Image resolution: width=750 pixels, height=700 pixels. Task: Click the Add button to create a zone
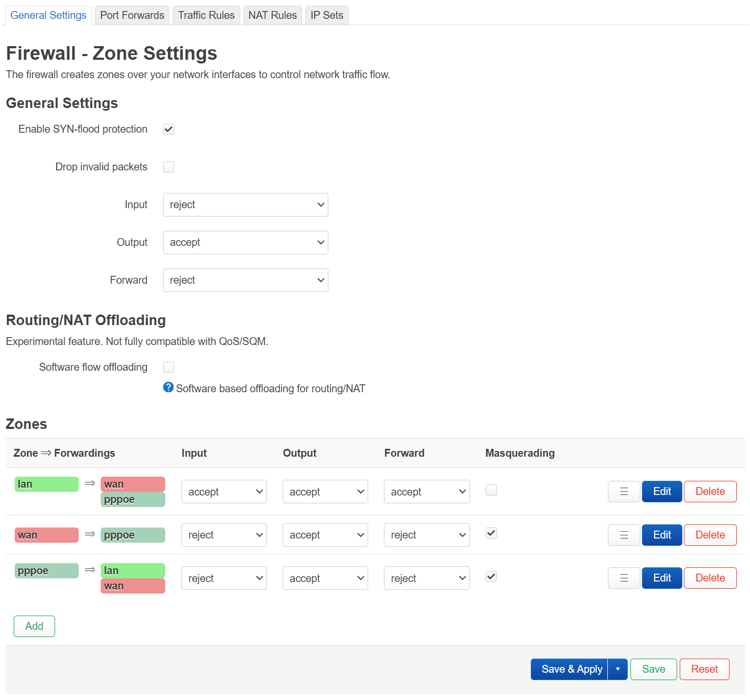coord(34,626)
